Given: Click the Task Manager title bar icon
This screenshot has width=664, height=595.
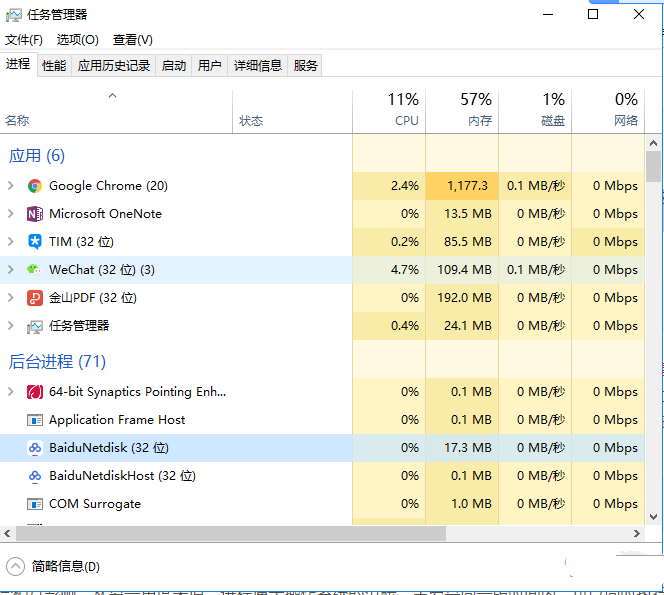Looking at the screenshot, I should [14, 15].
